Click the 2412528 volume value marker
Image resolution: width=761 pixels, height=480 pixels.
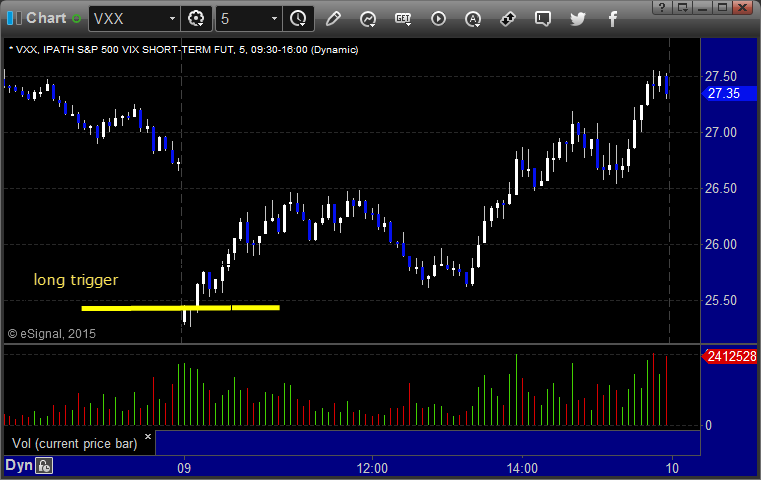point(729,357)
